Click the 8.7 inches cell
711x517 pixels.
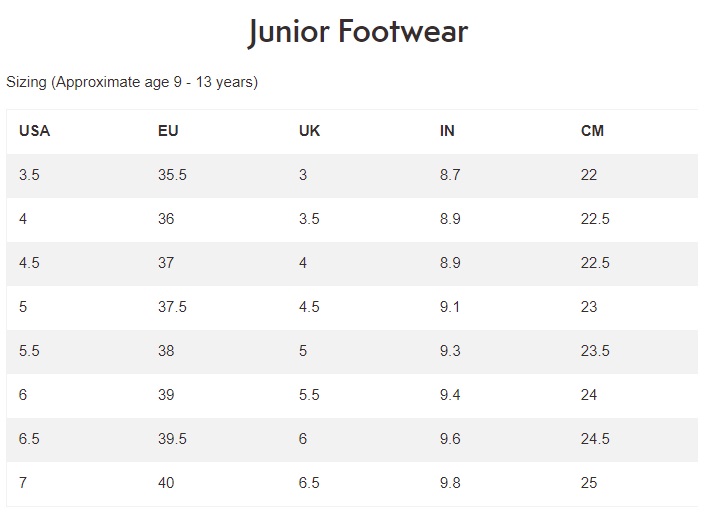(450, 175)
